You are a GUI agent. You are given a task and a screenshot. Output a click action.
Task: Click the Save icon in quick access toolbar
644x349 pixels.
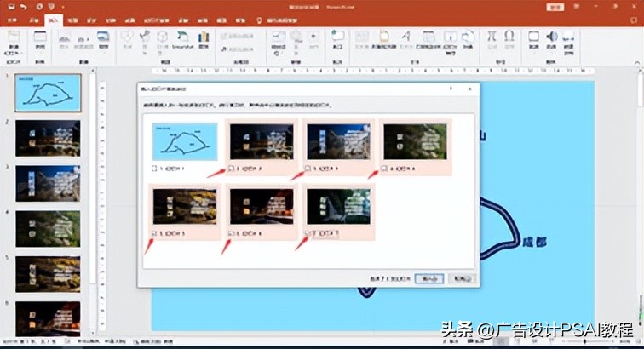12,7
